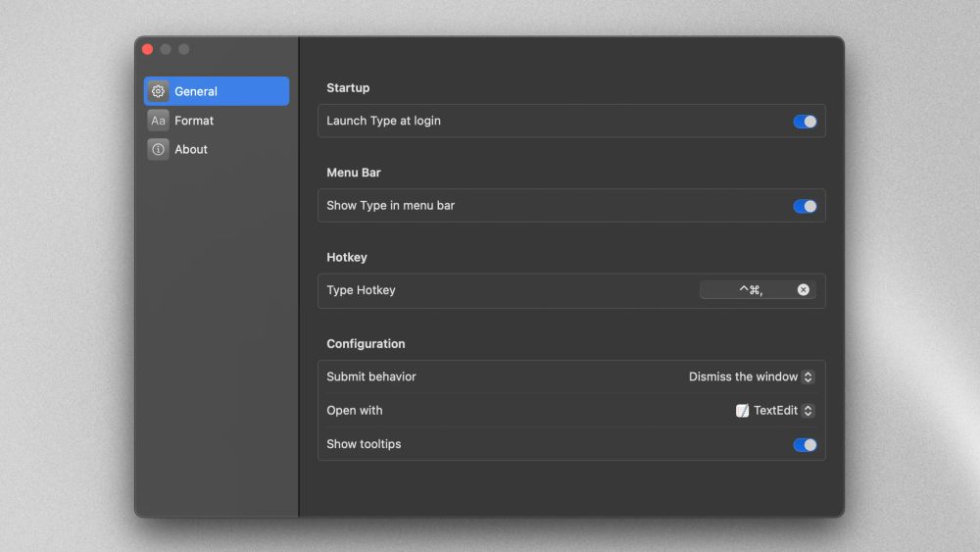This screenshot has width=980, height=552.
Task: Click the Minimize window button
Action: (x=166, y=49)
